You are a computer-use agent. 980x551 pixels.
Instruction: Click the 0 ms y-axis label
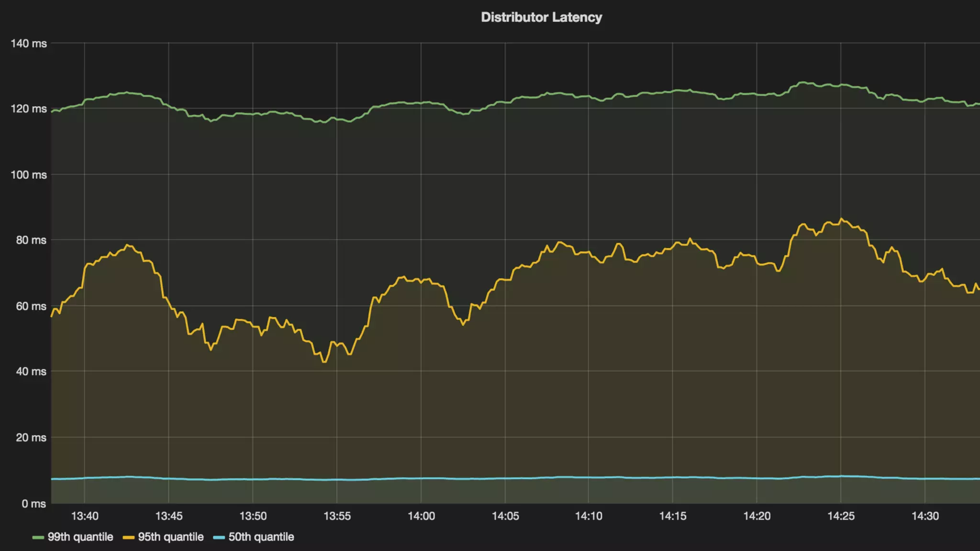[33, 504]
